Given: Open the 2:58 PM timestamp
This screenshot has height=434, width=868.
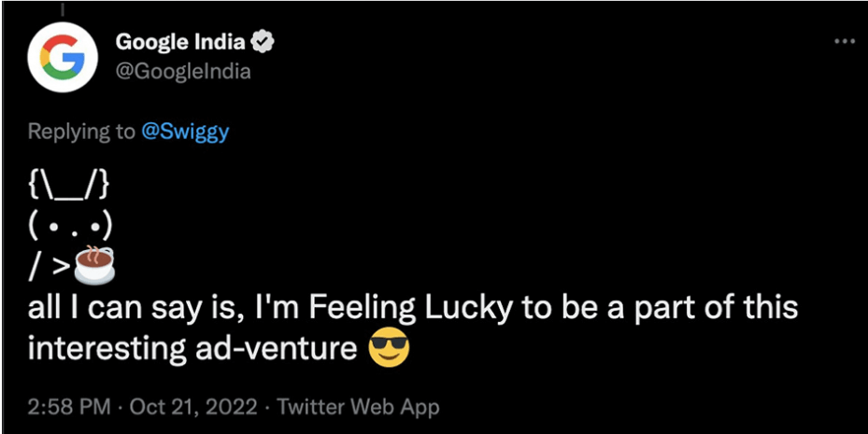Looking at the screenshot, I should [x=68, y=408].
